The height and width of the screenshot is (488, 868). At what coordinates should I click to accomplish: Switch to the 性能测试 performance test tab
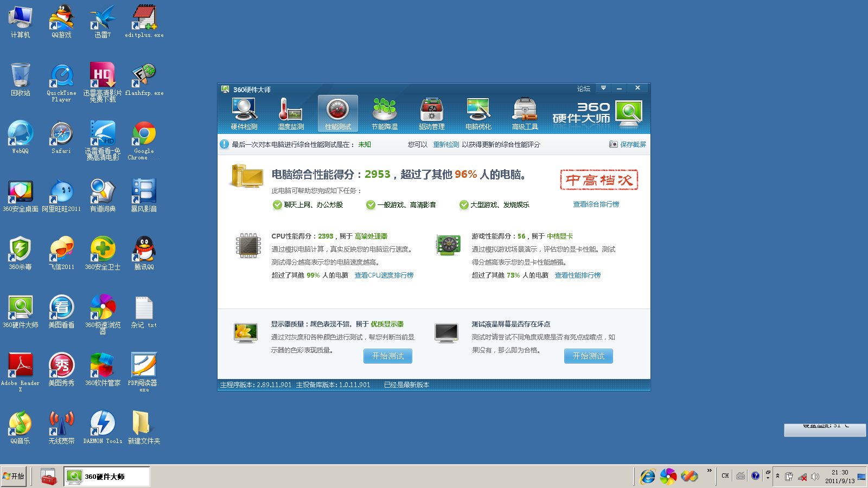coord(338,114)
